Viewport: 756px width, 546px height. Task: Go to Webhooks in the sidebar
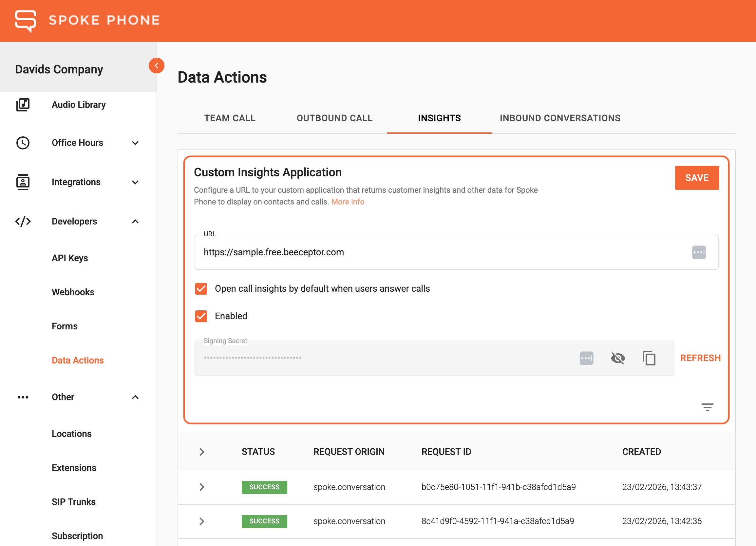pyautogui.click(x=73, y=292)
